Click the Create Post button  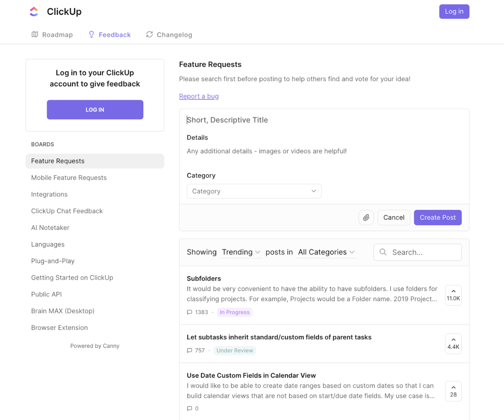[x=438, y=218]
